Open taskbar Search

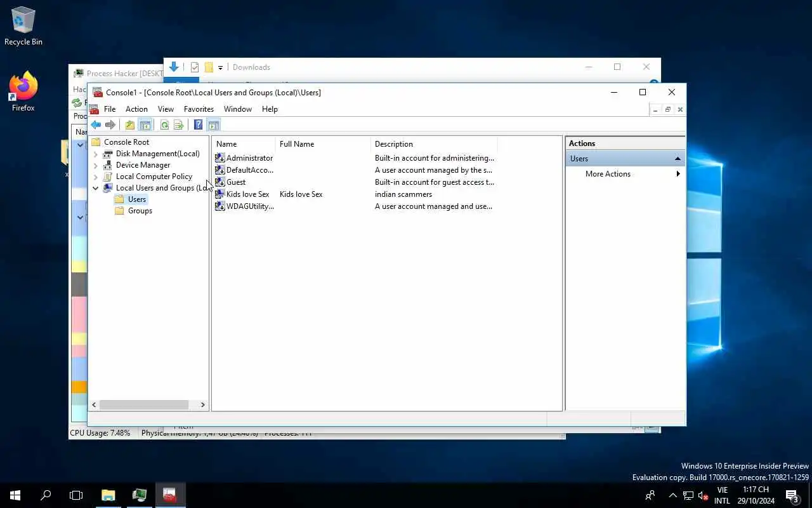coord(46,495)
